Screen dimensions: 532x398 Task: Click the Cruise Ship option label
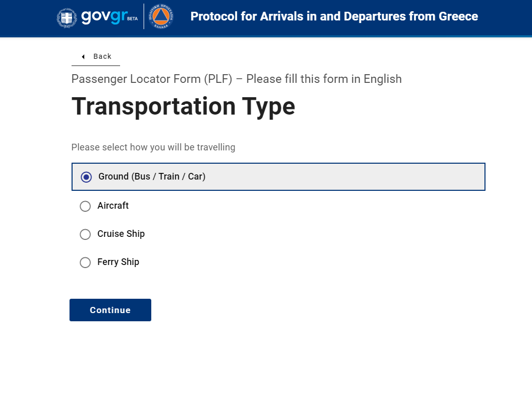(x=121, y=234)
